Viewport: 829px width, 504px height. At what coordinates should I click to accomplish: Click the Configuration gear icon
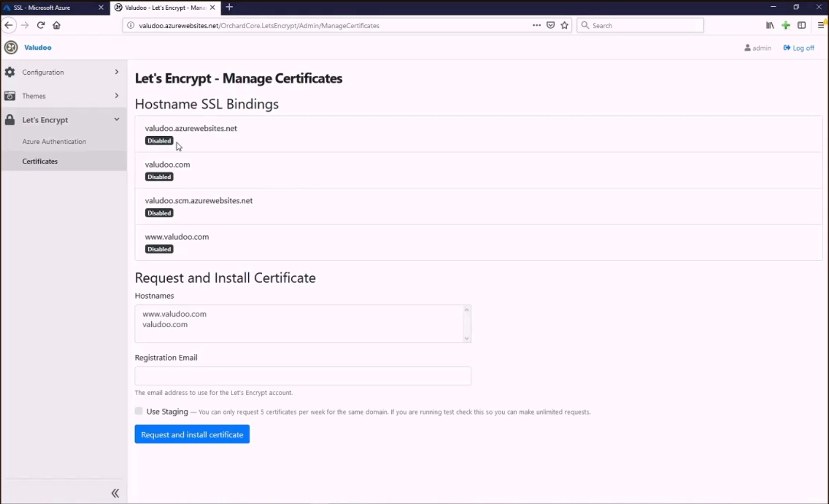10,72
